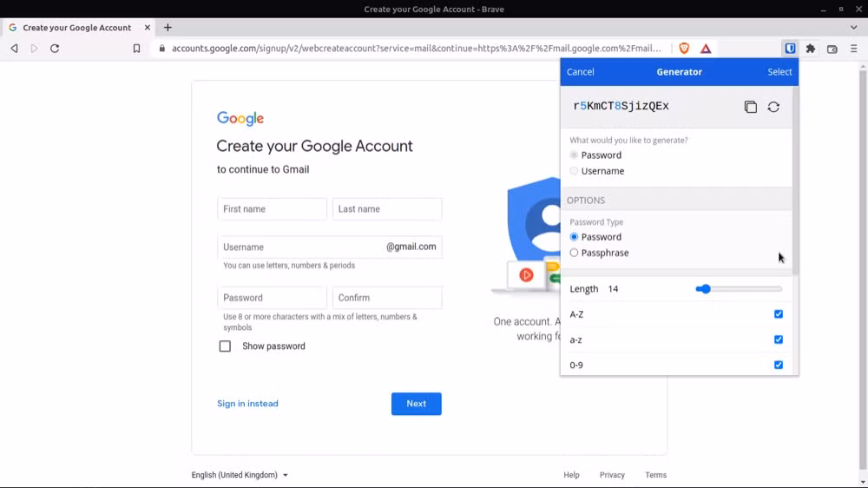Switch to the Create your Google Account tab
The height and width of the screenshot is (488, 868).
point(77,28)
